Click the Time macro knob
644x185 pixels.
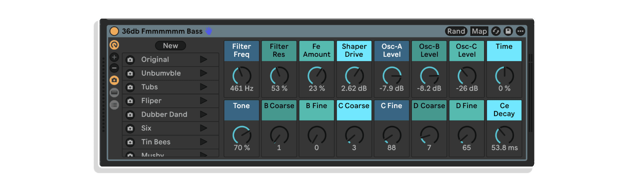pyautogui.click(x=505, y=76)
